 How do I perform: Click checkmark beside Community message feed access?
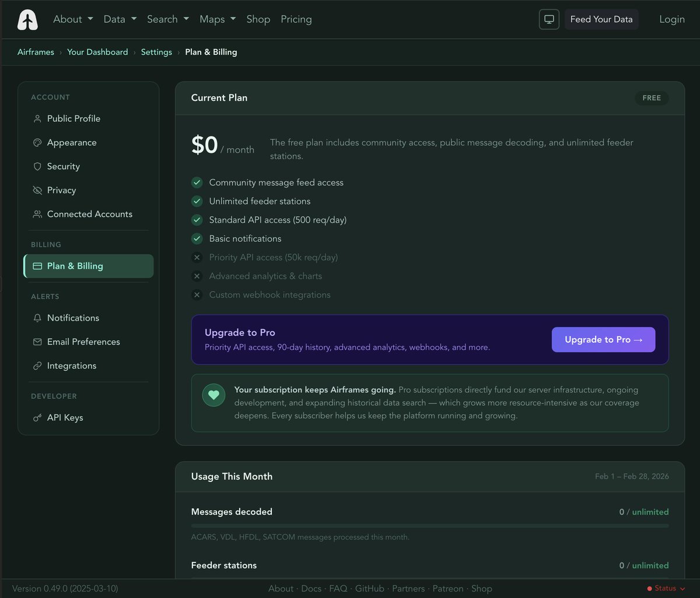tap(197, 182)
